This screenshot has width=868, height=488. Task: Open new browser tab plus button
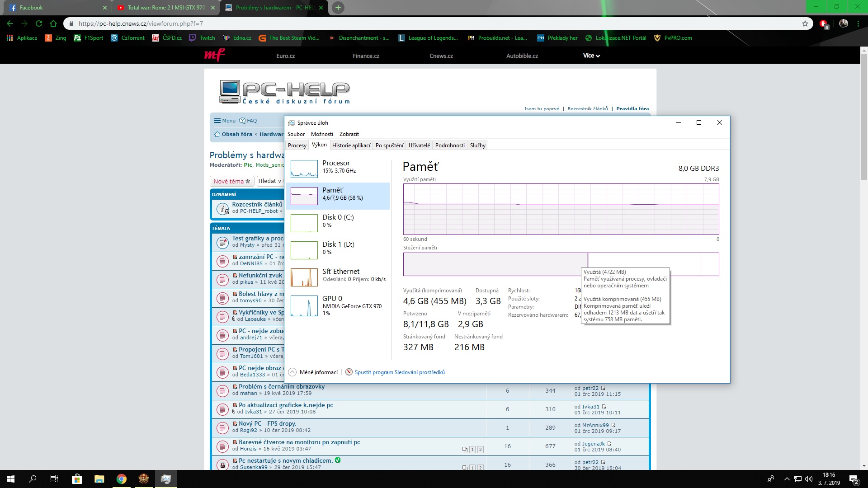pos(338,8)
